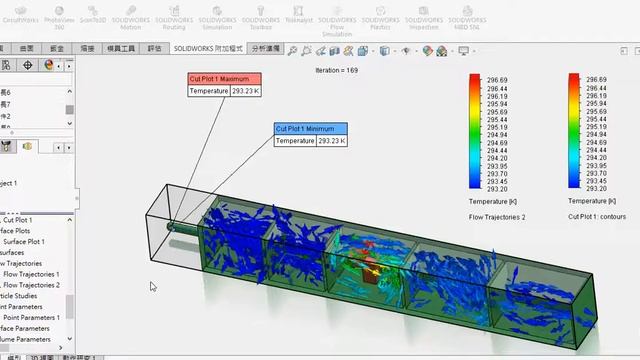Click the Cut Plot 1 Minimum callout
This screenshot has width=640, height=360.
click(311, 135)
